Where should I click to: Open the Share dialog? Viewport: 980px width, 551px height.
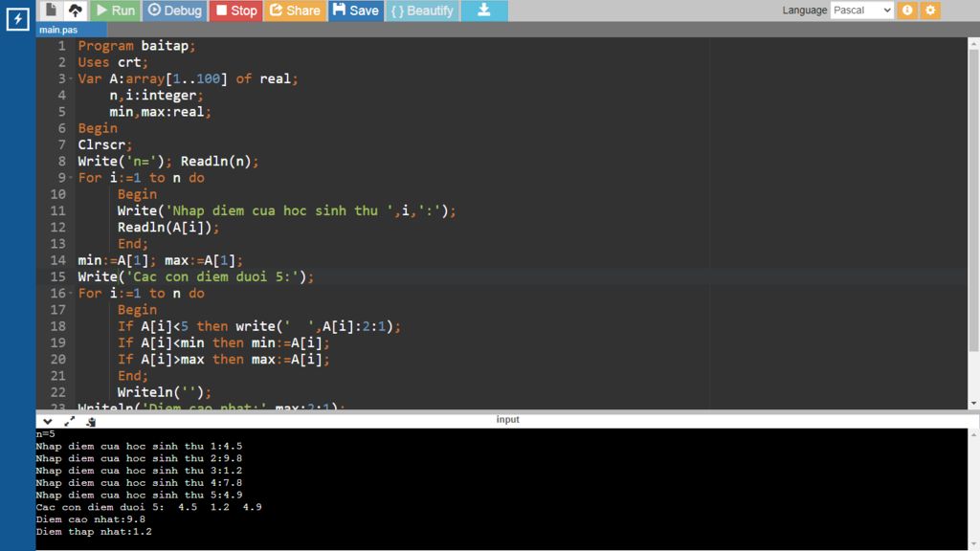295,10
